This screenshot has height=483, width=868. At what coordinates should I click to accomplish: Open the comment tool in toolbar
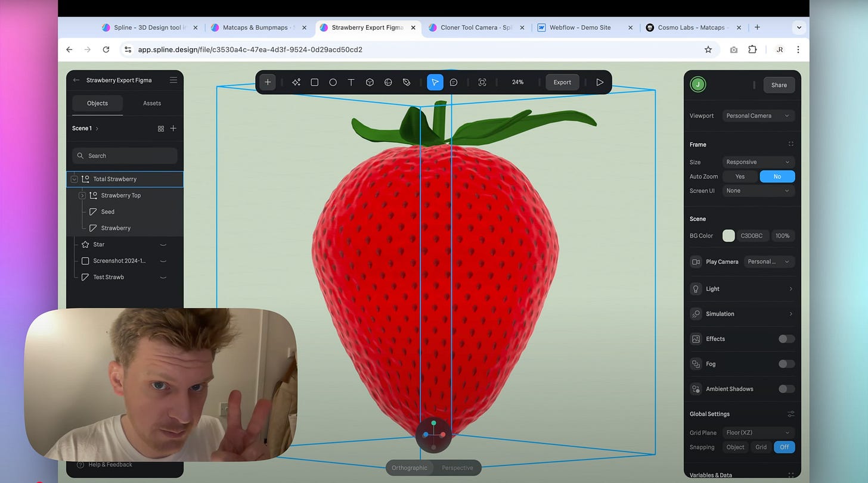tap(454, 82)
